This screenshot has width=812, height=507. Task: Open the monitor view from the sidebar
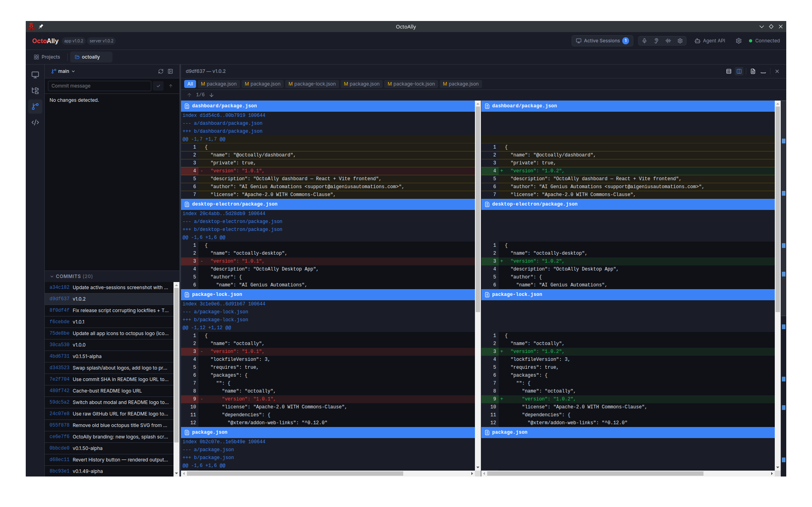(x=35, y=74)
